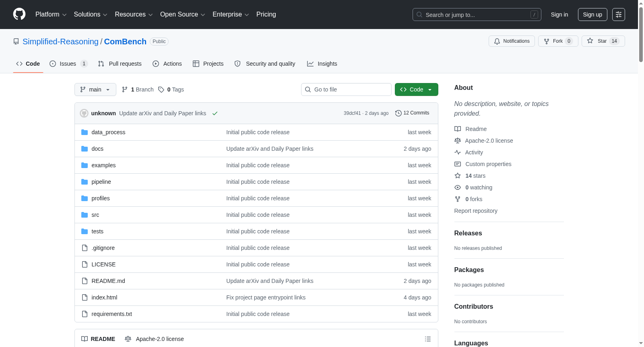The width and height of the screenshot is (644, 347).
Task: Expand the Platform menu
Action: coord(51,15)
